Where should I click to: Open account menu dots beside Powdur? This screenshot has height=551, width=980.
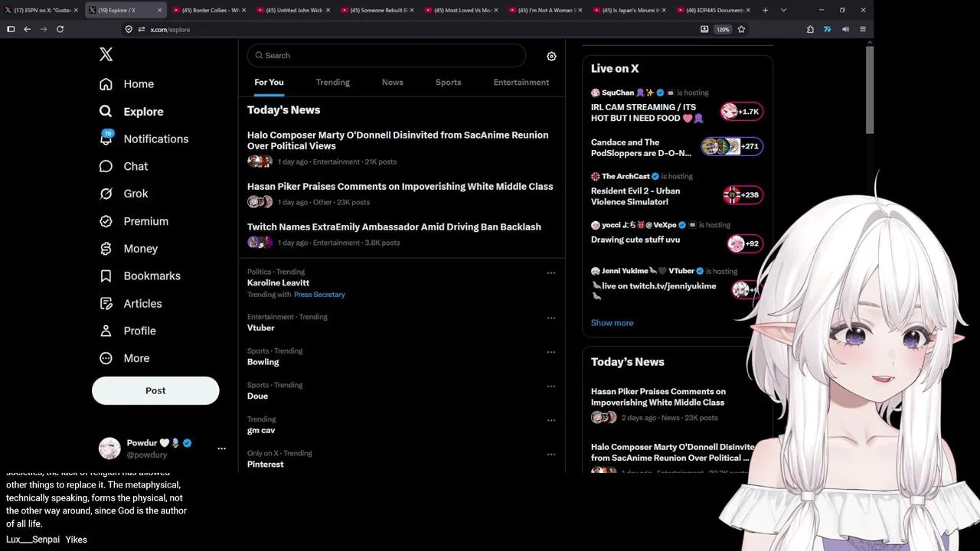pos(221,448)
